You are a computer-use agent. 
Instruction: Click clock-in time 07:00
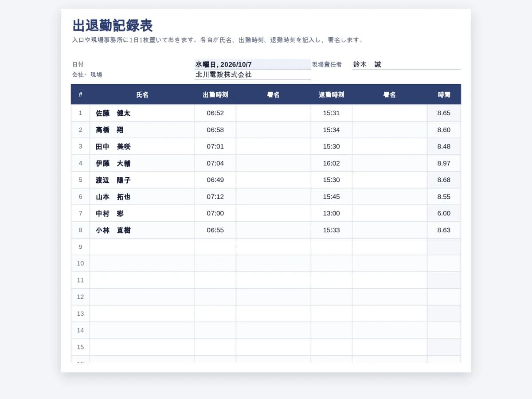pos(215,213)
